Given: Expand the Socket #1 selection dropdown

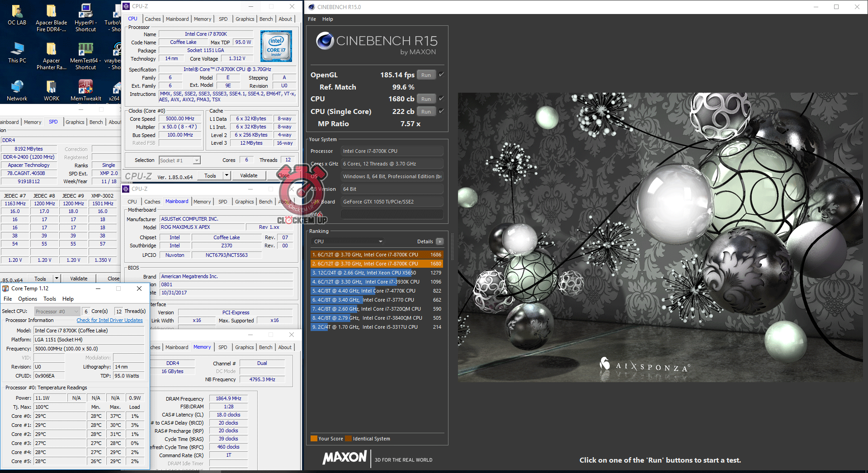Looking at the screenshot, I should 197,161.
